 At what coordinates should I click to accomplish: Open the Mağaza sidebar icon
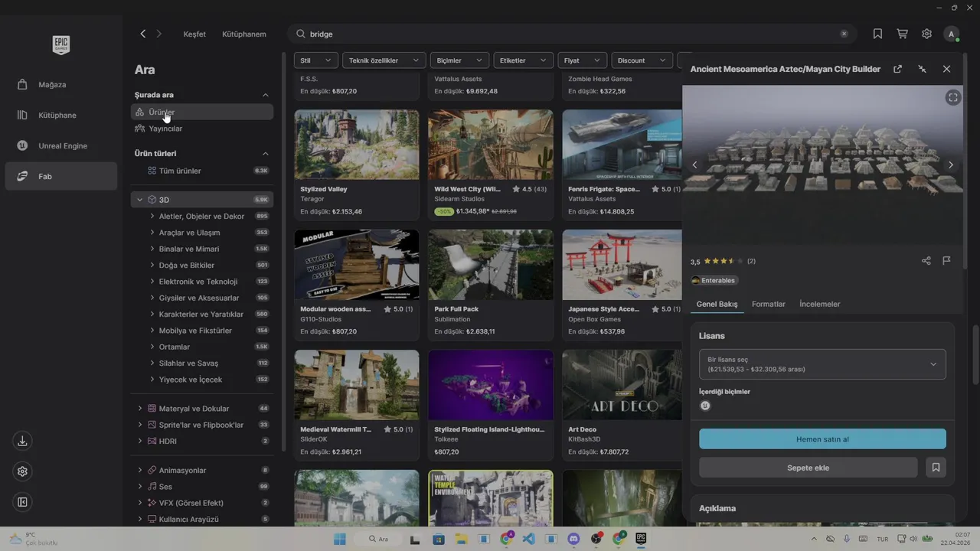point(22,84)
